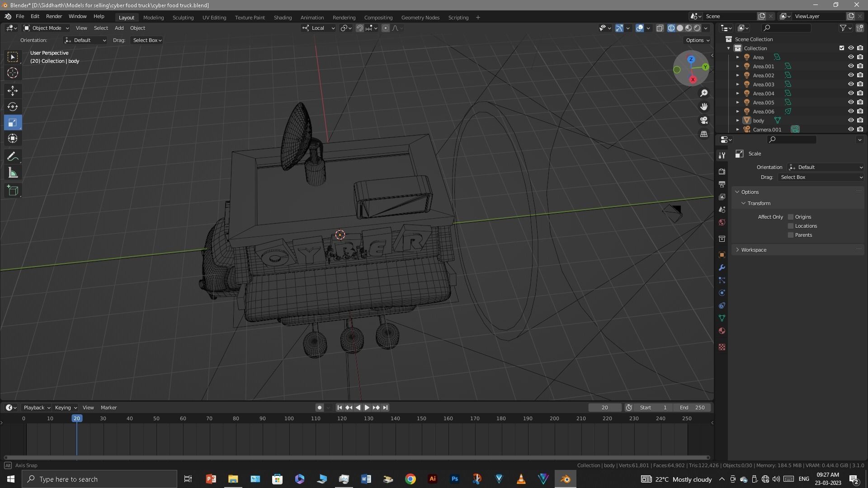Switch to rendered viewport shading
The width and height of the screenshot is (868, 488).
(697, 28)
